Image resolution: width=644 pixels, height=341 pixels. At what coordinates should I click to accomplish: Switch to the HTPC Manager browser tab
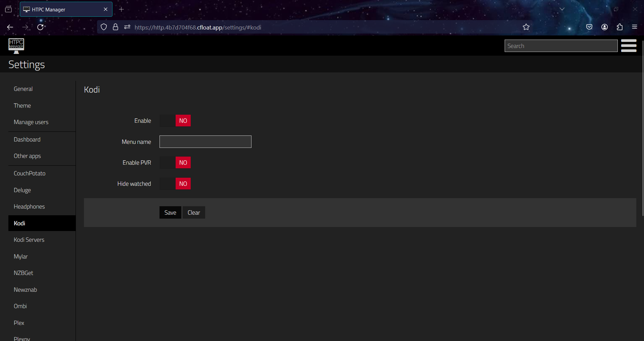coord(66,9)
